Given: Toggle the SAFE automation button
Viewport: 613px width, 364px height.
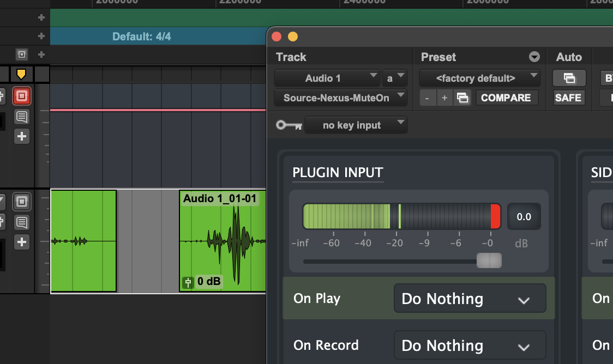Looking at the screenshot, I should click(568, 98).
